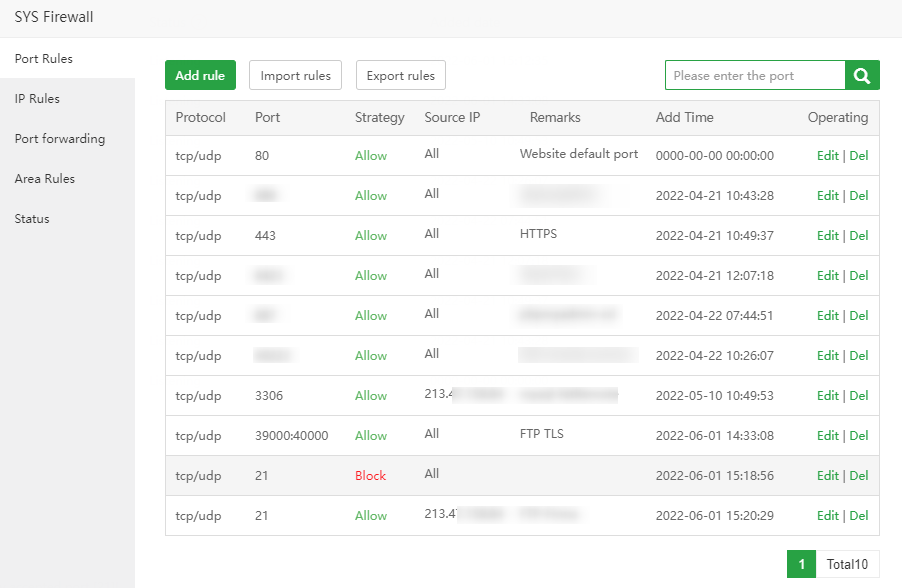Select Port Rules in sidebar
This screenshot has width=902, height=588.
[x=44, y=59]
